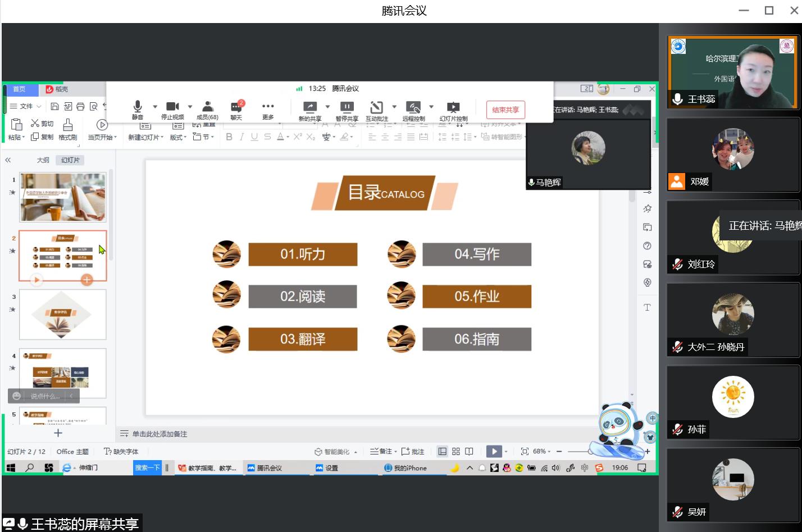Screen dimensions: 802x532
Task: Toggle the slide sorter grid view
Action: (456, 451)
